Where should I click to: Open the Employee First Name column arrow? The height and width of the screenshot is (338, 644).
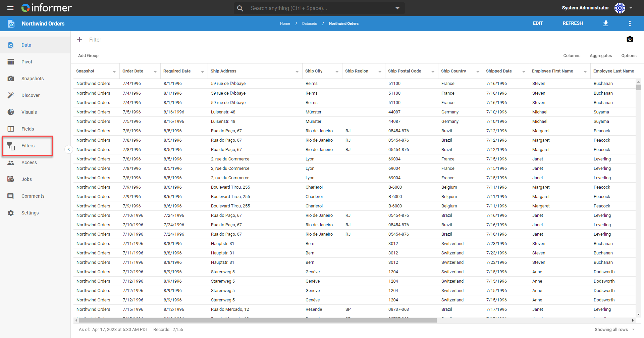pos(585,72)
